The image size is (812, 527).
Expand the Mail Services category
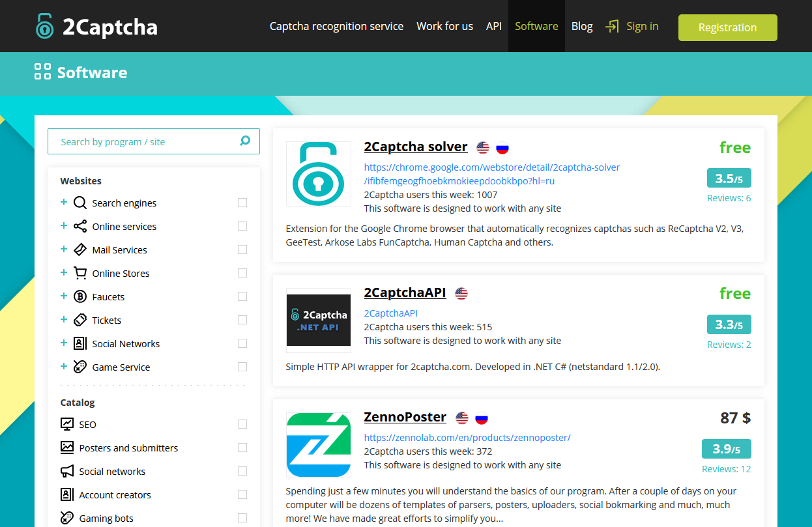tap(64, 249)
